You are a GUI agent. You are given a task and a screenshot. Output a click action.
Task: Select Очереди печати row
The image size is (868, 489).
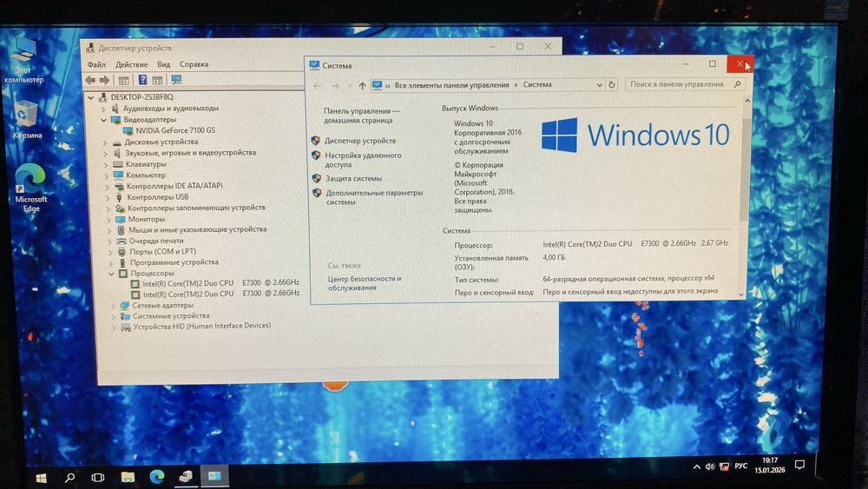[156, 241]
